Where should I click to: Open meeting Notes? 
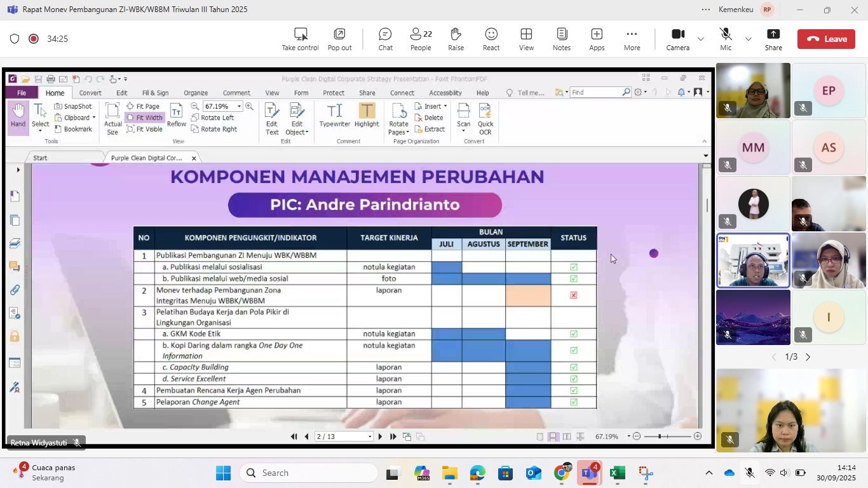click(561, 39)
